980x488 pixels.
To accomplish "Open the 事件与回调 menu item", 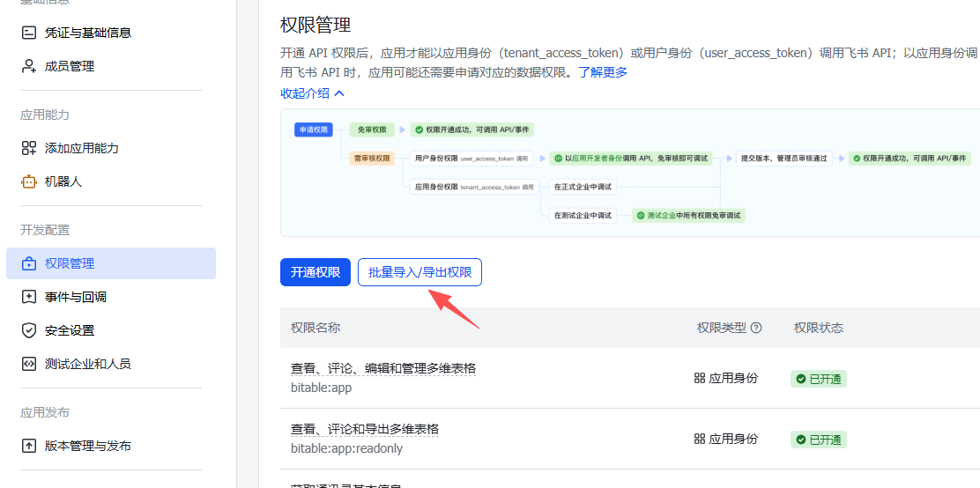I will (x=76, y=297).
